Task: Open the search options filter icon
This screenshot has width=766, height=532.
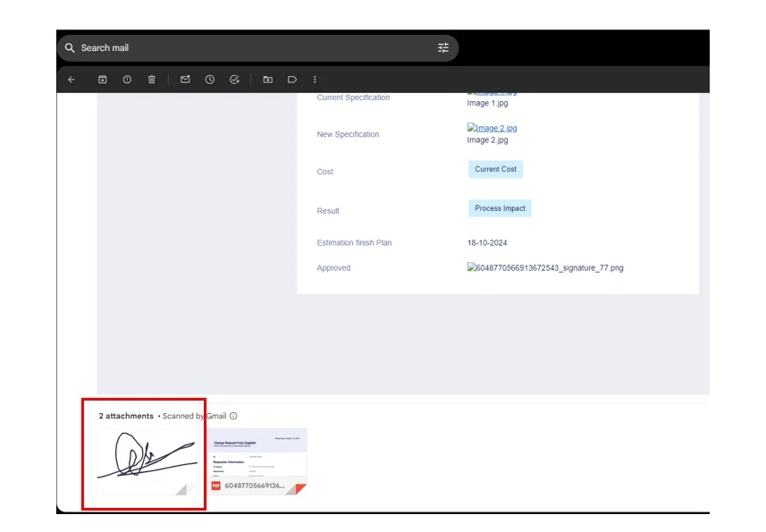Action: point(442,47)
